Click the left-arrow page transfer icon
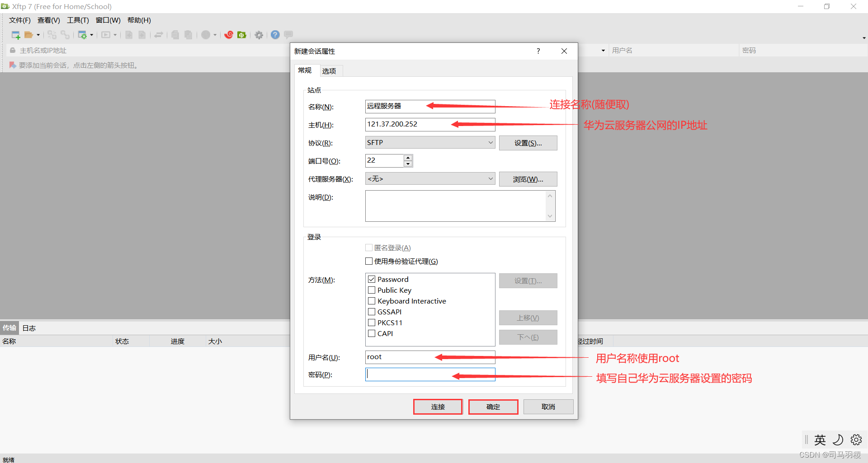 pyautogui.click(x=129, y=35)
